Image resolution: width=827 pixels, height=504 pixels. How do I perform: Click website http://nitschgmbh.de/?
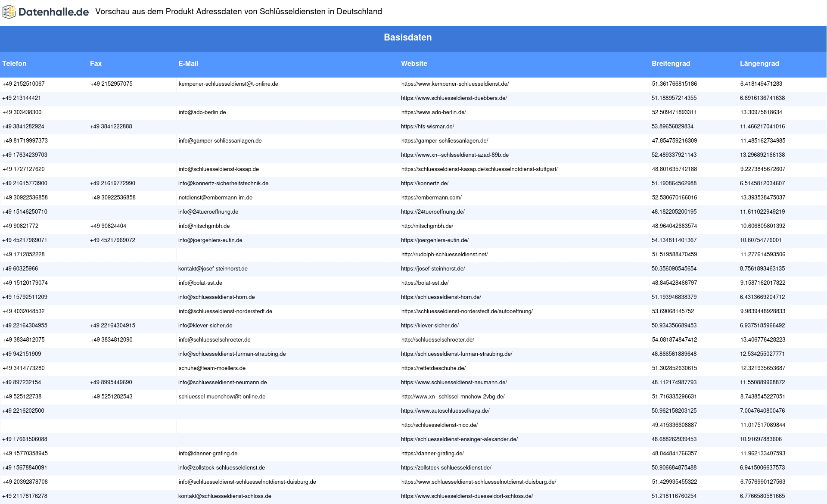click(x=427, y=226)
